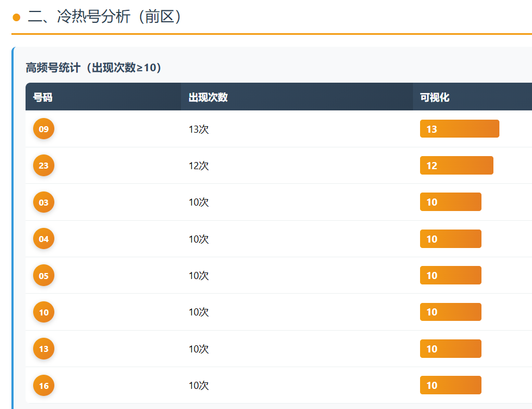Click the visualization bar for number 03
The image size is (532, 409).
click(x=450, y=202)
